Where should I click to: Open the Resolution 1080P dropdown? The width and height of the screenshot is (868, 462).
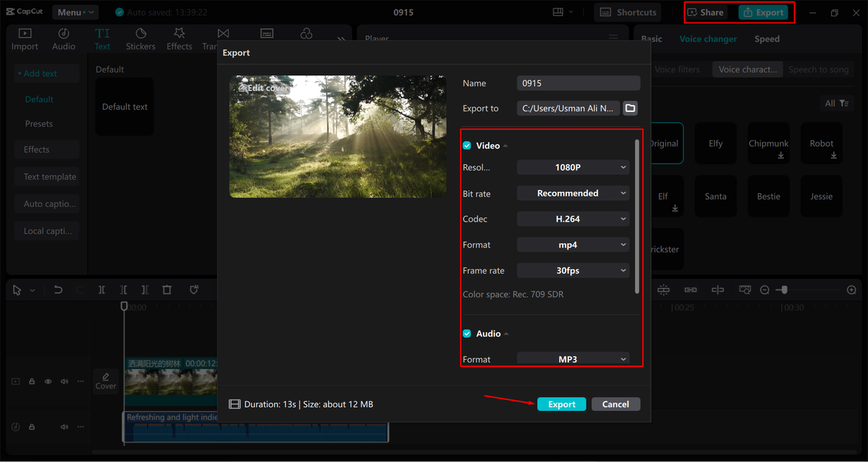click(573, 168)
